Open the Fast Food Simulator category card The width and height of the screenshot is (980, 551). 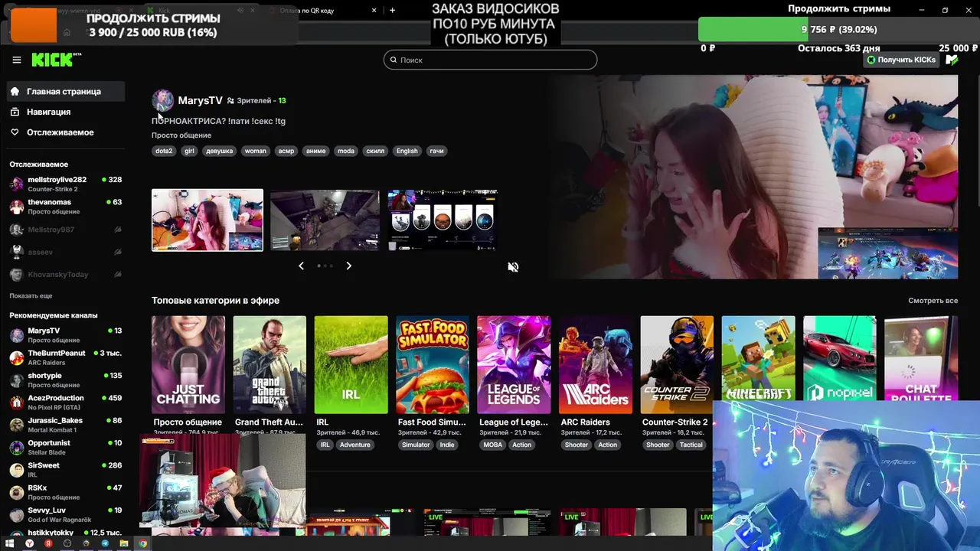click(x=433, y=364)
